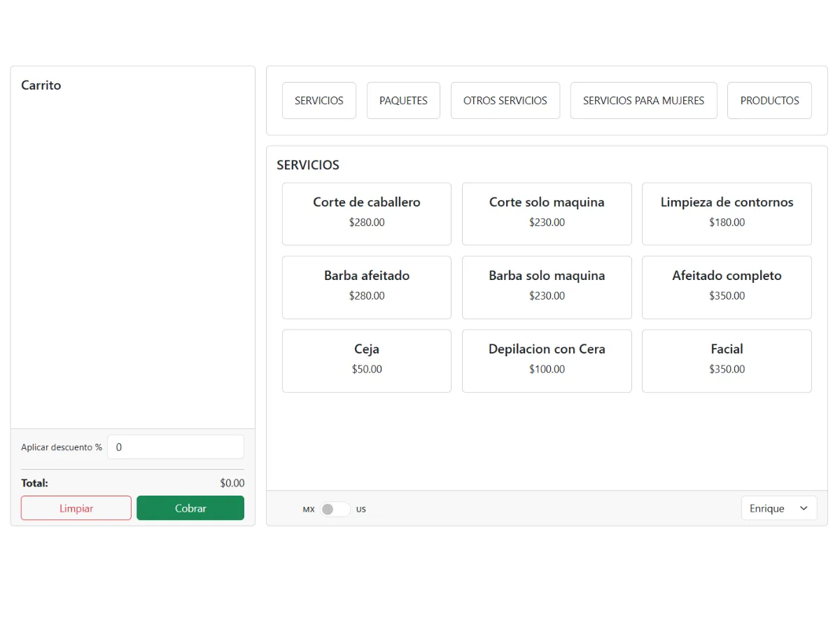The image size is (840, 630).
Task: Add Barba afeitado to the cart
Action: (367, 287)
